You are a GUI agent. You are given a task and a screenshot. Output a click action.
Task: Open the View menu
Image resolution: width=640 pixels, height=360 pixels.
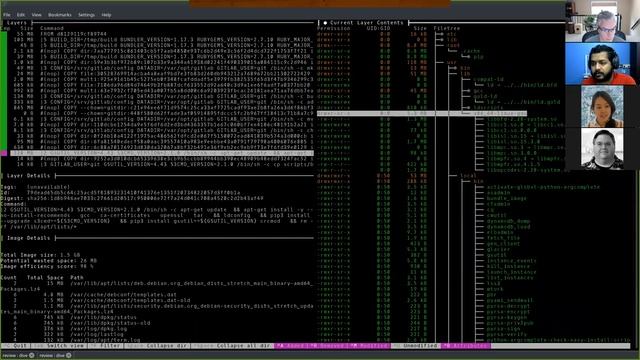(x=36, y=15)
